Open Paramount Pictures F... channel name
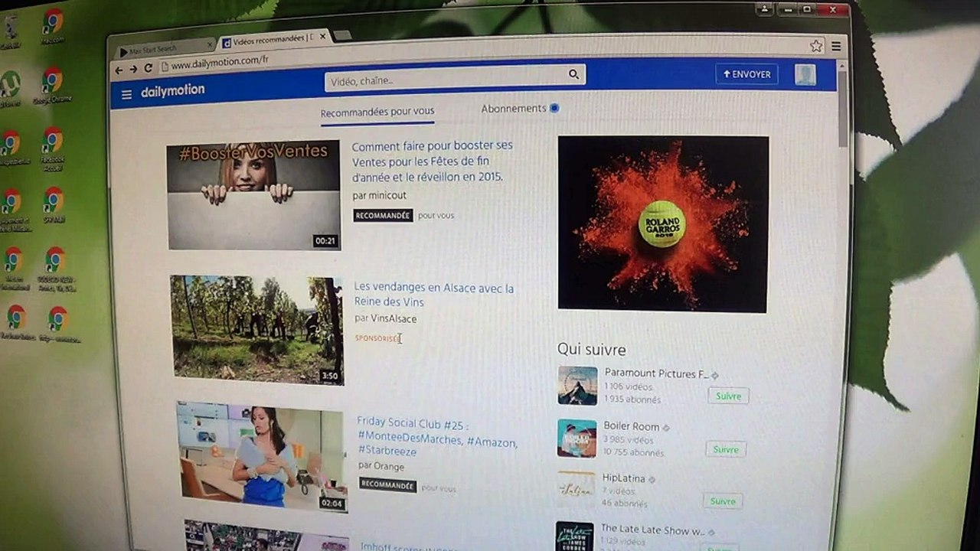Screen dimensions: 980x551 coord(657,373)
